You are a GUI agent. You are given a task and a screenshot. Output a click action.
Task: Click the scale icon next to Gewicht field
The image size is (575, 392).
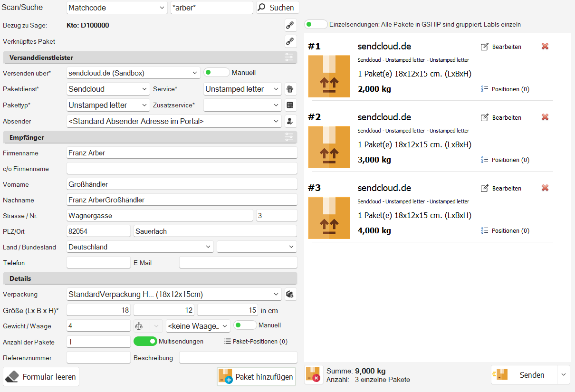[139, 326]
